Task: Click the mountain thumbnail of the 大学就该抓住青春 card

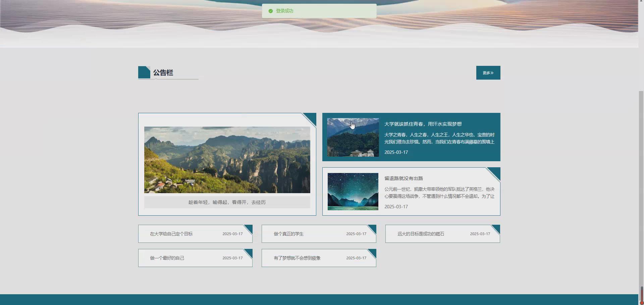Action: pyautogui.click(x=353, y=137)
